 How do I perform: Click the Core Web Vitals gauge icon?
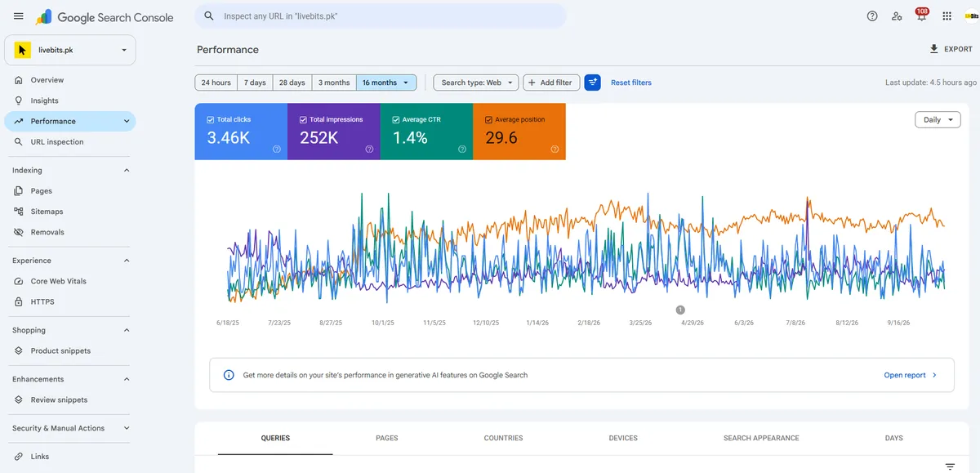(19, 281)
